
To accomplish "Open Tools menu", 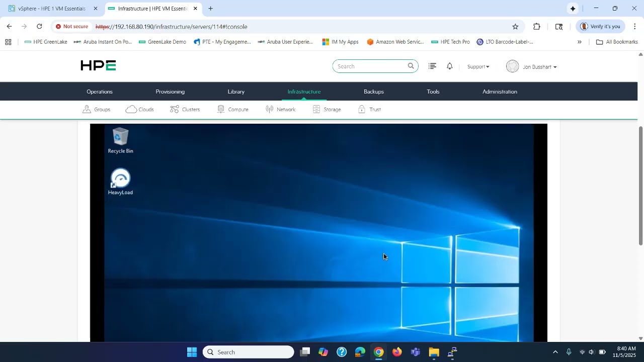I will point(433,92).
